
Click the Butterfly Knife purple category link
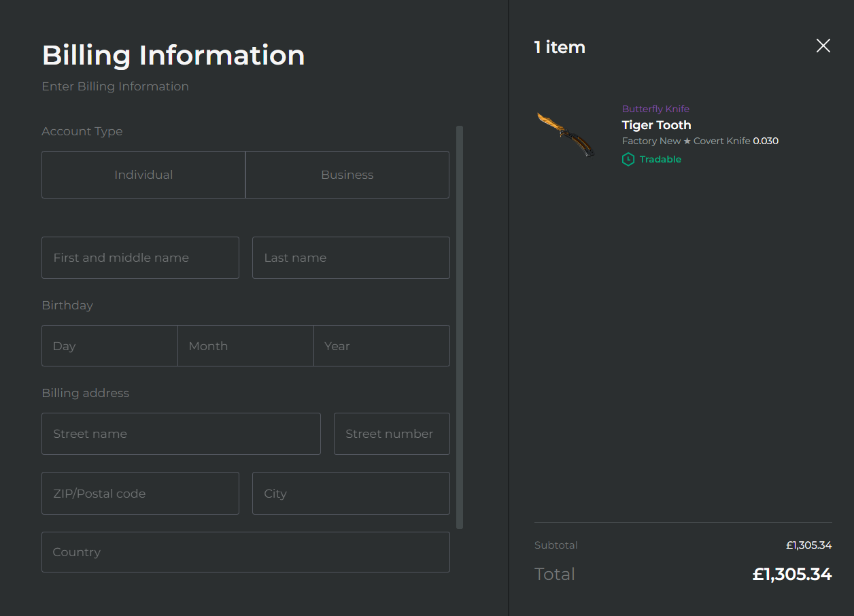[655, 109]
